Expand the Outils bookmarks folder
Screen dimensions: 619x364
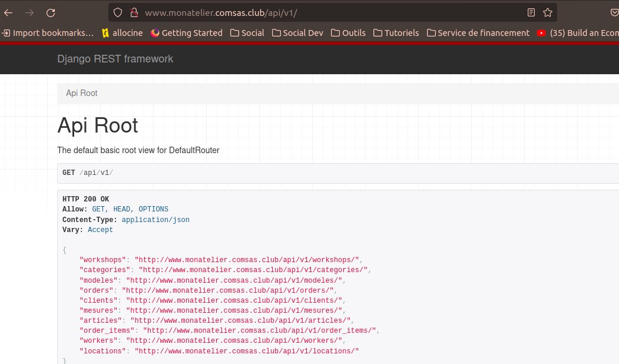coord(348,33)
